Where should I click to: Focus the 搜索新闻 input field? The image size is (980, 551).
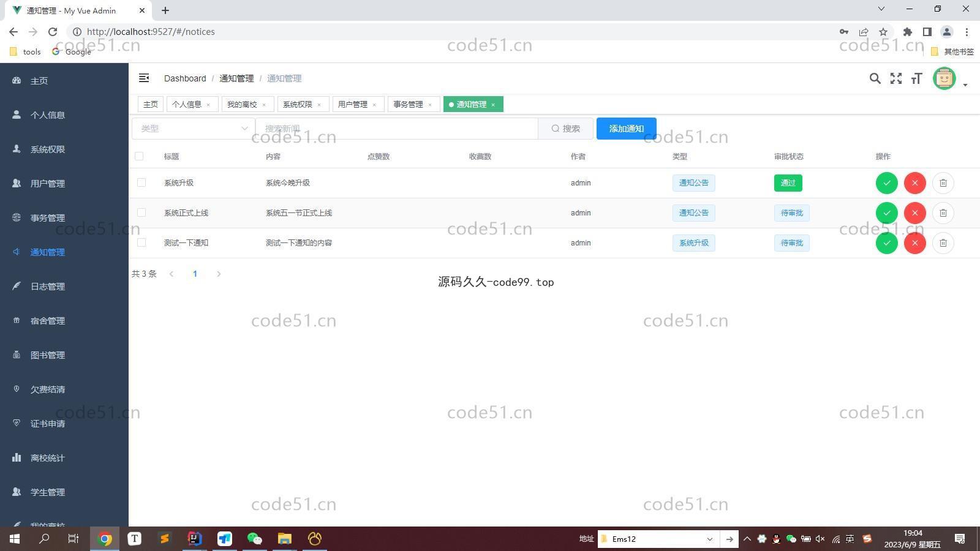pos(397,129)
